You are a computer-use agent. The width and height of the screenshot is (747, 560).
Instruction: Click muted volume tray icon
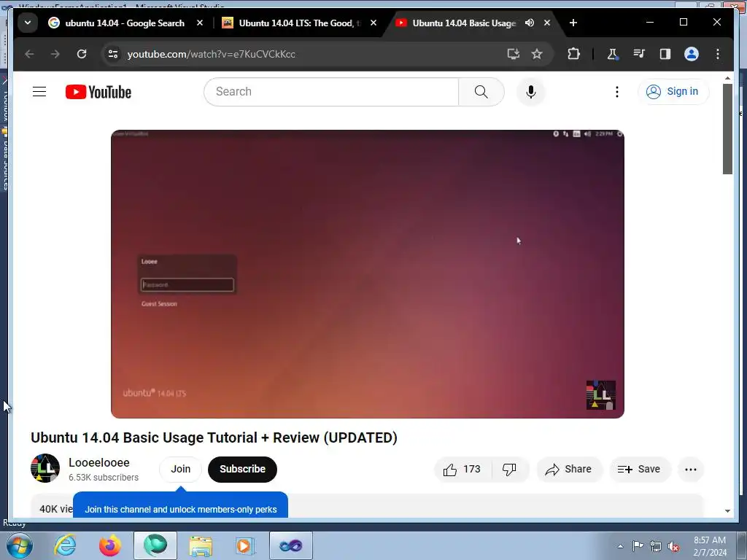(x=673, y=546)
